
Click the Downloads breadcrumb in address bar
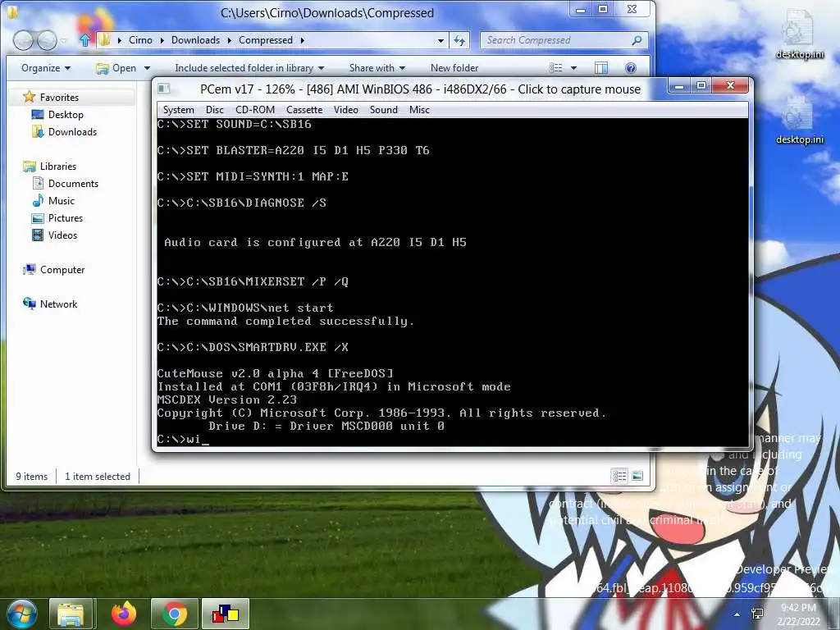point(195,40)
